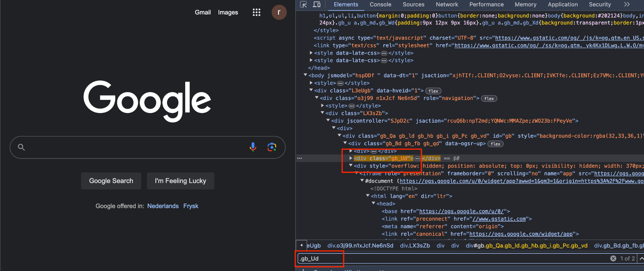Click the flex badge on gb_Bd div
Image resolution: width=644 pixels, height=271 pixels.
click(x=495, y=144)
